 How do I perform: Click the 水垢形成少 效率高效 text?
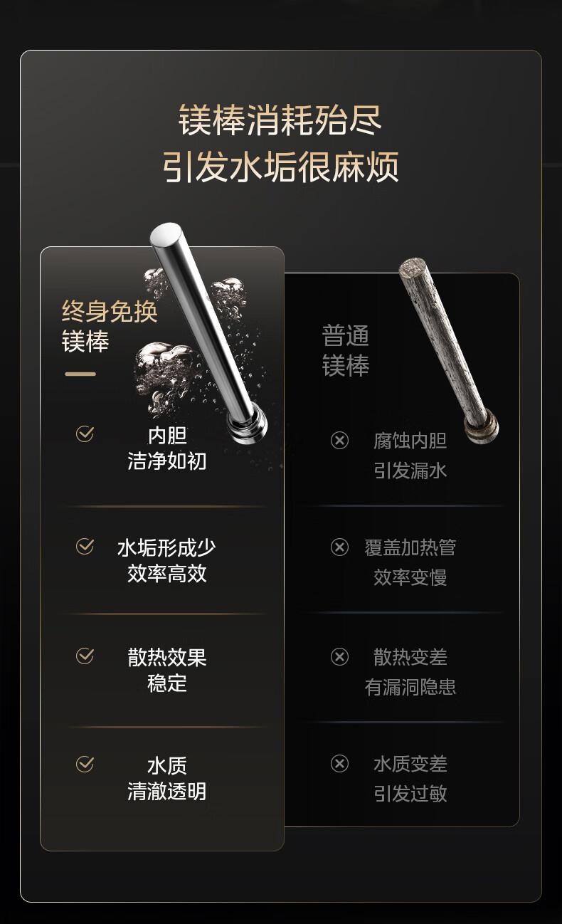pos(166,560)
